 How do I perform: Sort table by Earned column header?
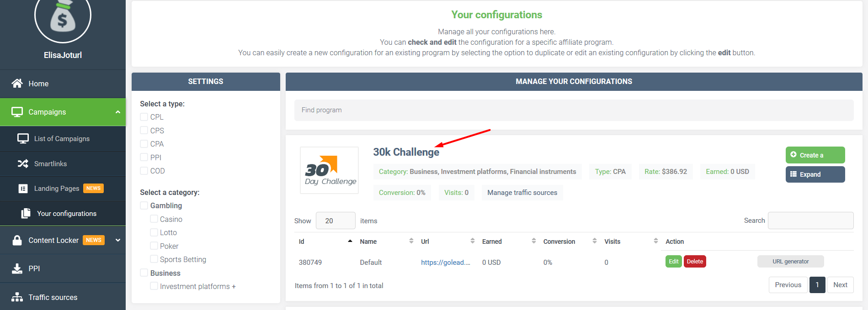492,242
